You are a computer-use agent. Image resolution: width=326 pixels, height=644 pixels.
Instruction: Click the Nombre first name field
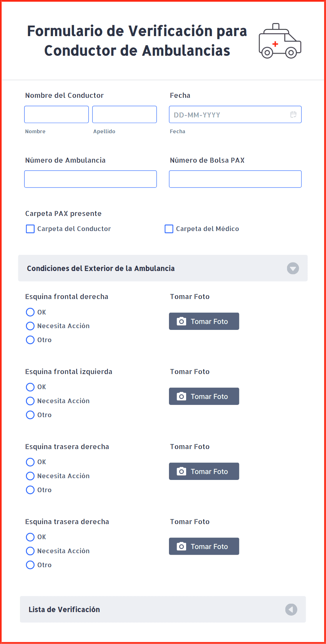[x=56, y=114]
